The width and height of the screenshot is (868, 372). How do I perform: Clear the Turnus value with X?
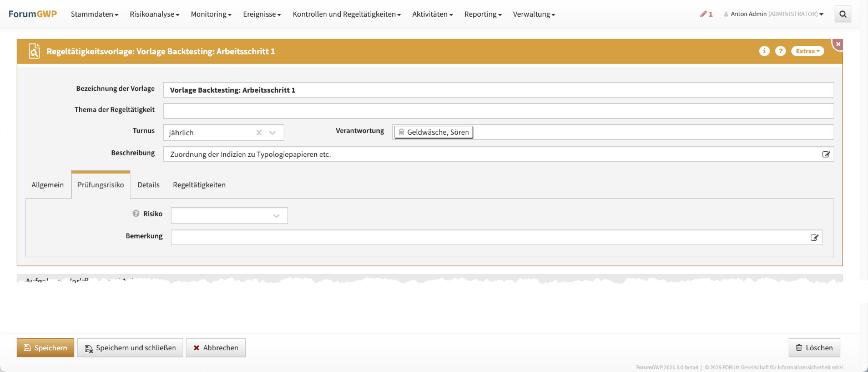(x=259, y=132)
